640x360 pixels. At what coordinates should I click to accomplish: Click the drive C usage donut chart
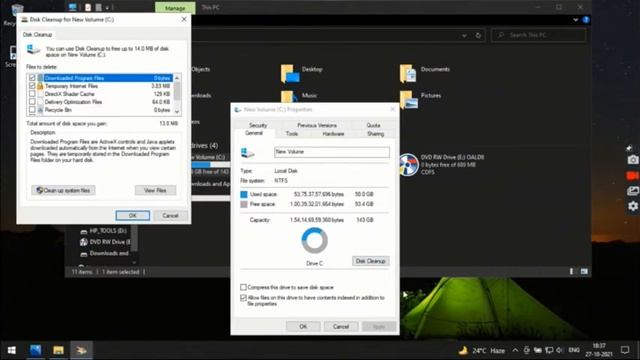click(x=314, y=240)
